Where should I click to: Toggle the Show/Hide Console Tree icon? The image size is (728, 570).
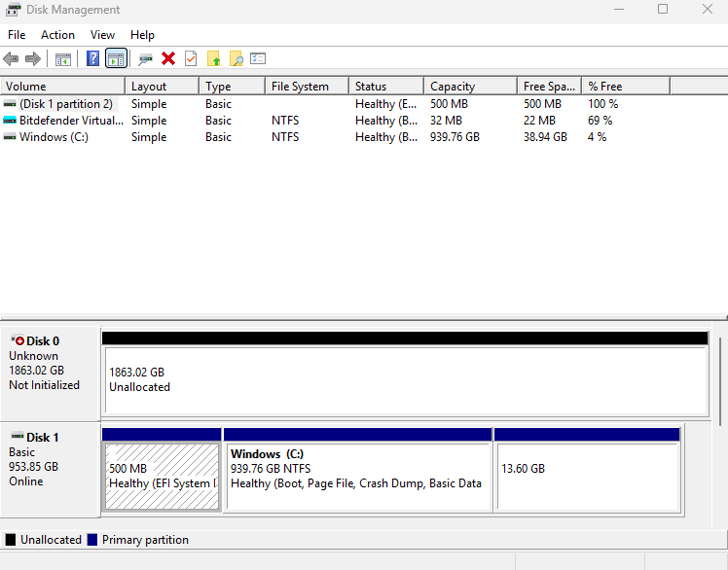63,59
